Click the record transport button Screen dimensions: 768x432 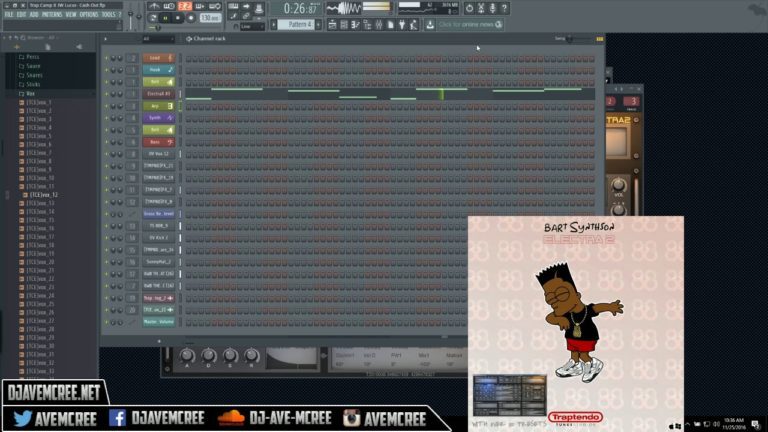tap(191, 18)
